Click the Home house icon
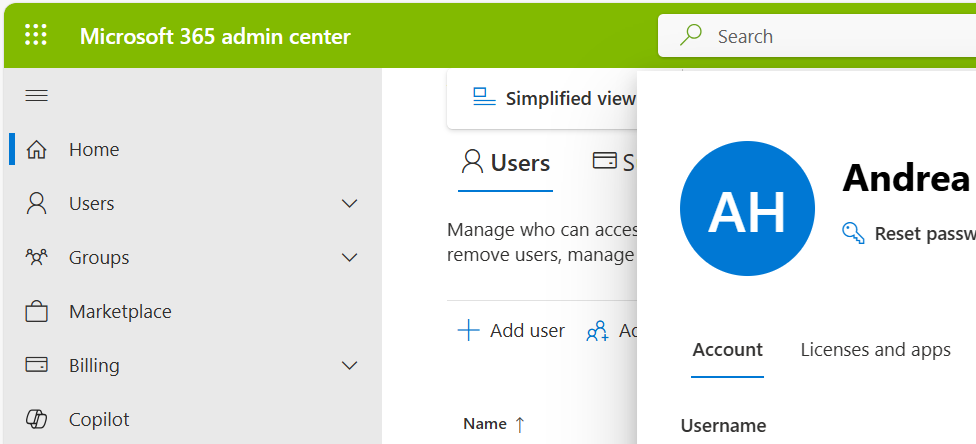 36,149
